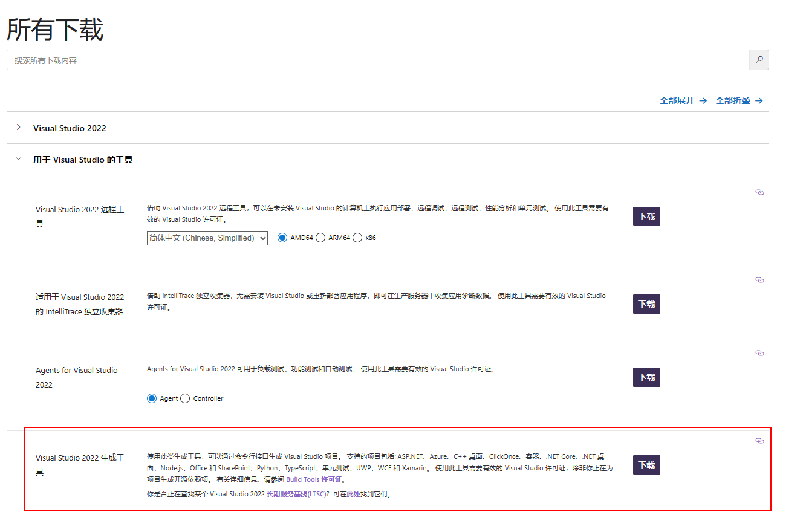This screenshot has width=803, height=532.
Task: Download Visual Studio 2022 生成工具
Action: 646,465
